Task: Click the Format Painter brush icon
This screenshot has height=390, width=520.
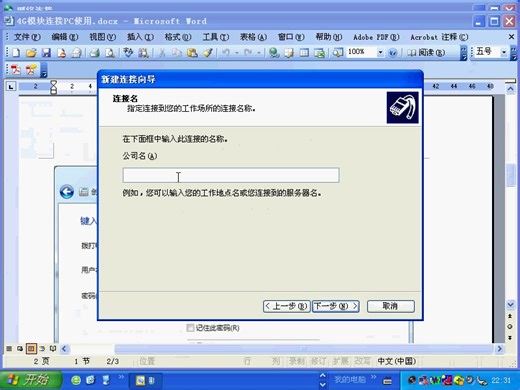Action: point(208,52)
